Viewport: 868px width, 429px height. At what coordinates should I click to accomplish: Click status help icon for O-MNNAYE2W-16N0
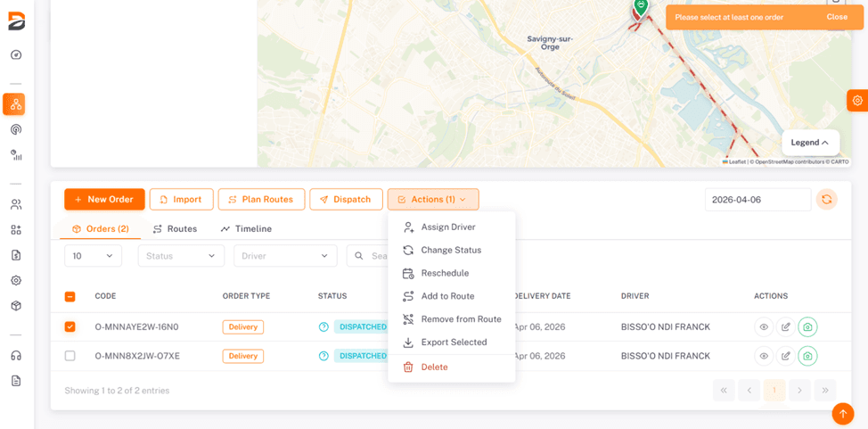coord(323,327)
